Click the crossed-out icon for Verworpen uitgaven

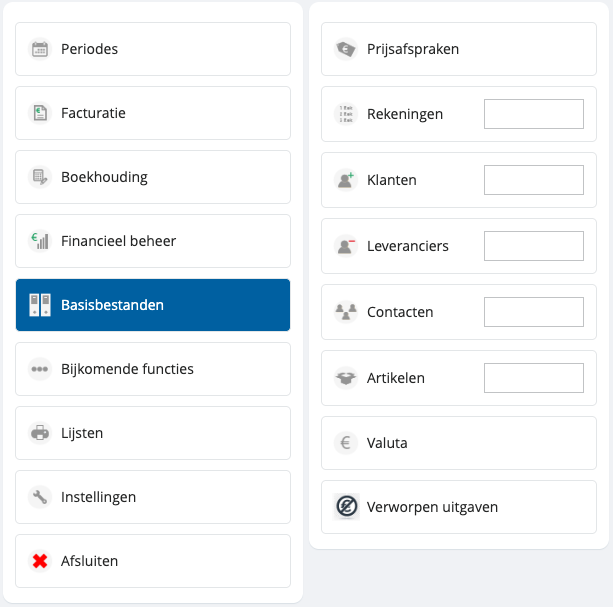click(346, 507)
